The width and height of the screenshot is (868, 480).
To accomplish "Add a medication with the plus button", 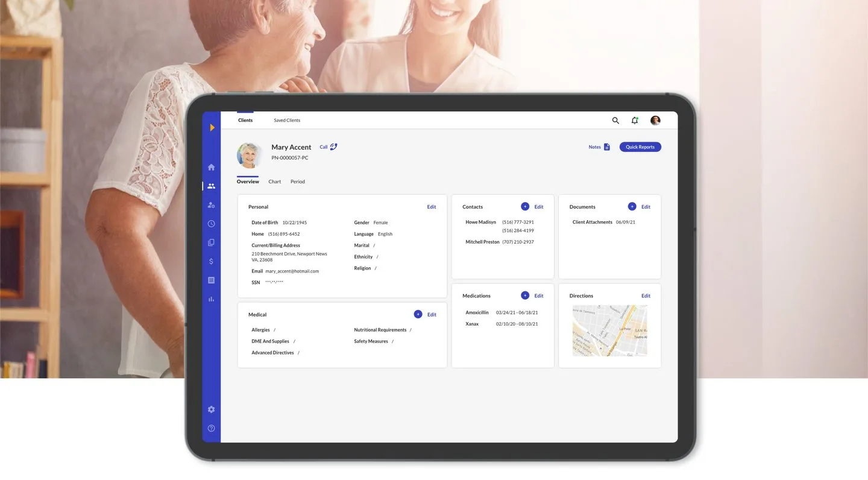I will [x=524, y=295].
